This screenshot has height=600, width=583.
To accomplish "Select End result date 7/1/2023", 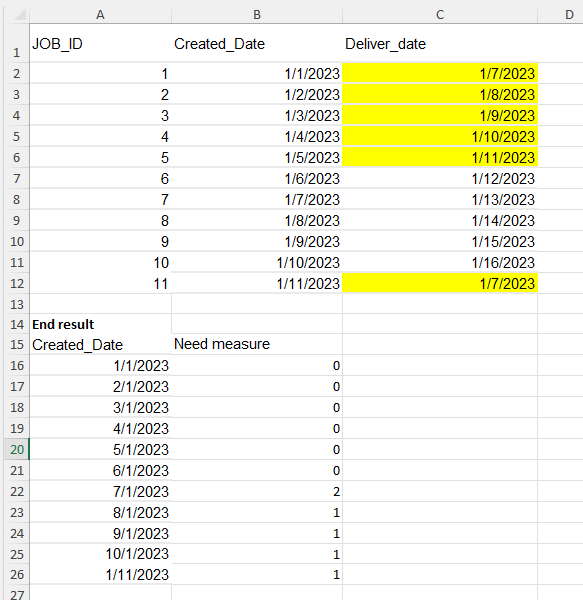I will (x=100, y=491).
